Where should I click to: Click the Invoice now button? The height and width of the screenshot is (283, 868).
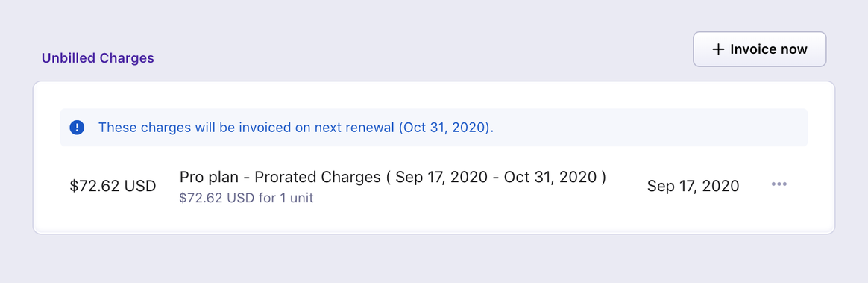click(759, 49)
